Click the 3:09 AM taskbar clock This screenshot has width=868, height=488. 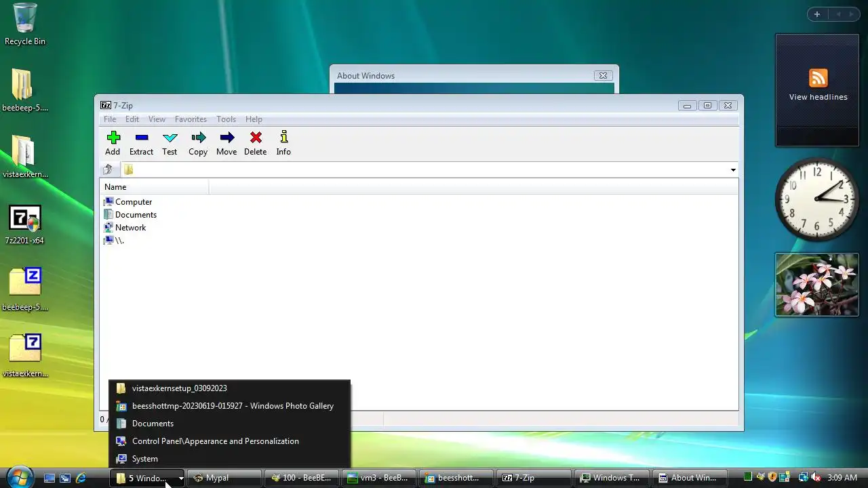[x=842, y=478]
